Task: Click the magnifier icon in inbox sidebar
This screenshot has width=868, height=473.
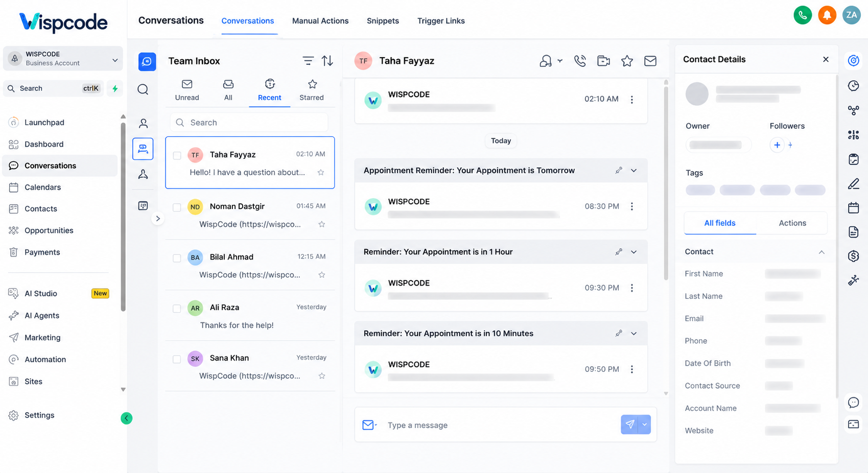Action: [x=143, y=89]
